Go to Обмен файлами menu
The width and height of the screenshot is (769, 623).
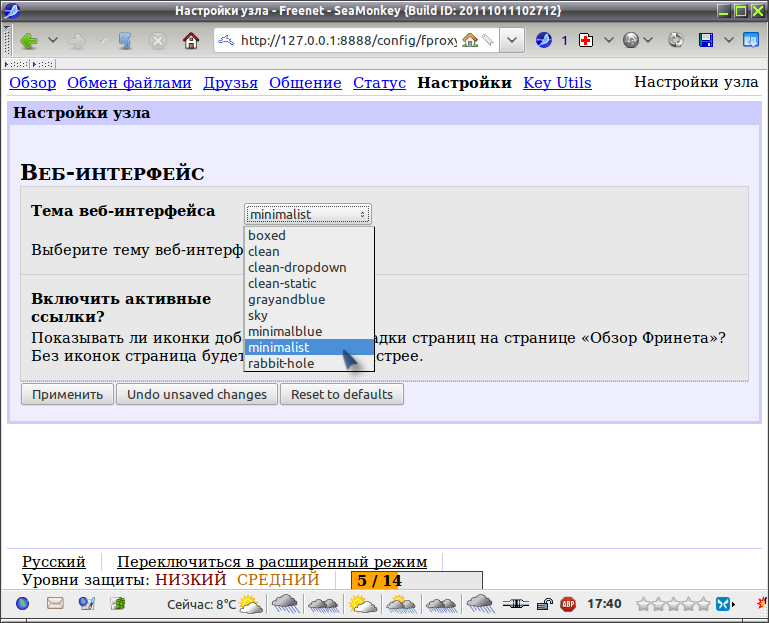coord(129,83)
